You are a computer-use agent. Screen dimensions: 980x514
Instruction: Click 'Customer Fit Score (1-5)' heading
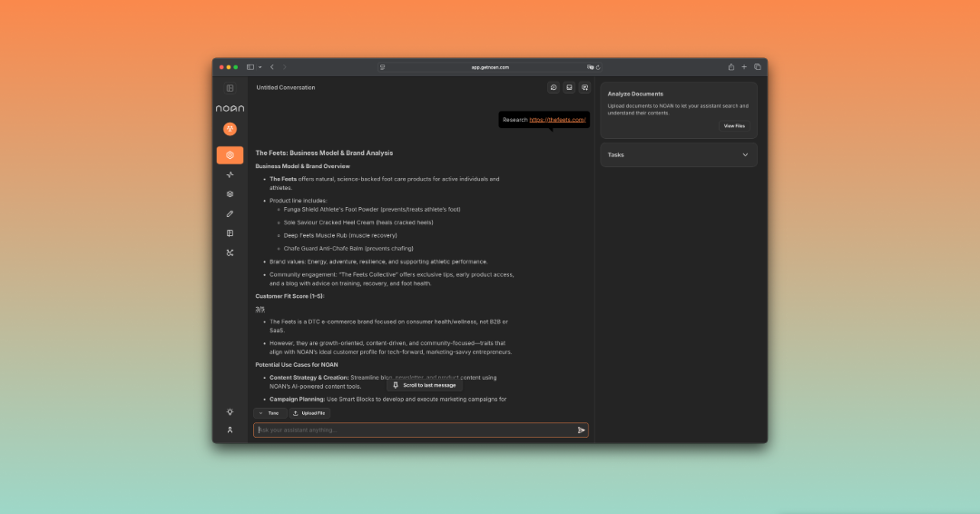[290, 296]
